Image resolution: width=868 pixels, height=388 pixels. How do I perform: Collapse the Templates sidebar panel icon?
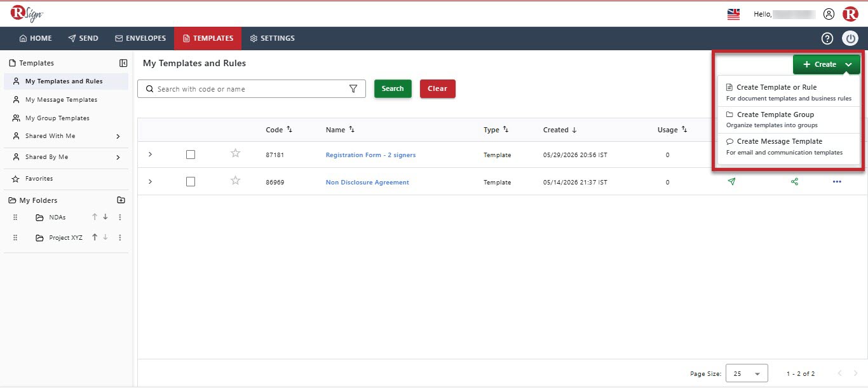123,63
